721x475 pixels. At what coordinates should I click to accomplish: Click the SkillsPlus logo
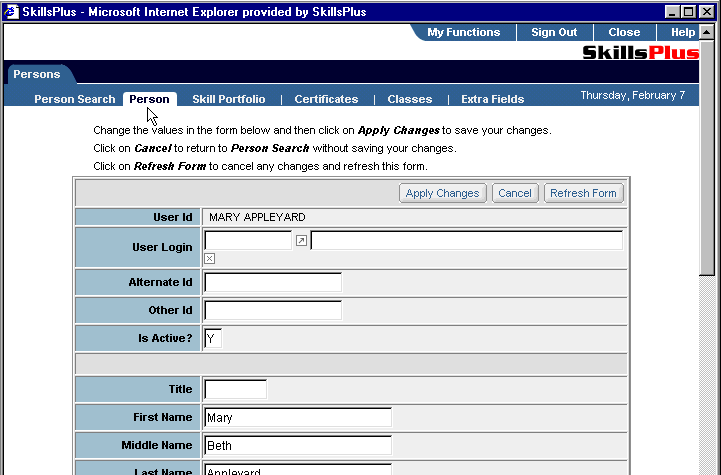coord(641,52)
